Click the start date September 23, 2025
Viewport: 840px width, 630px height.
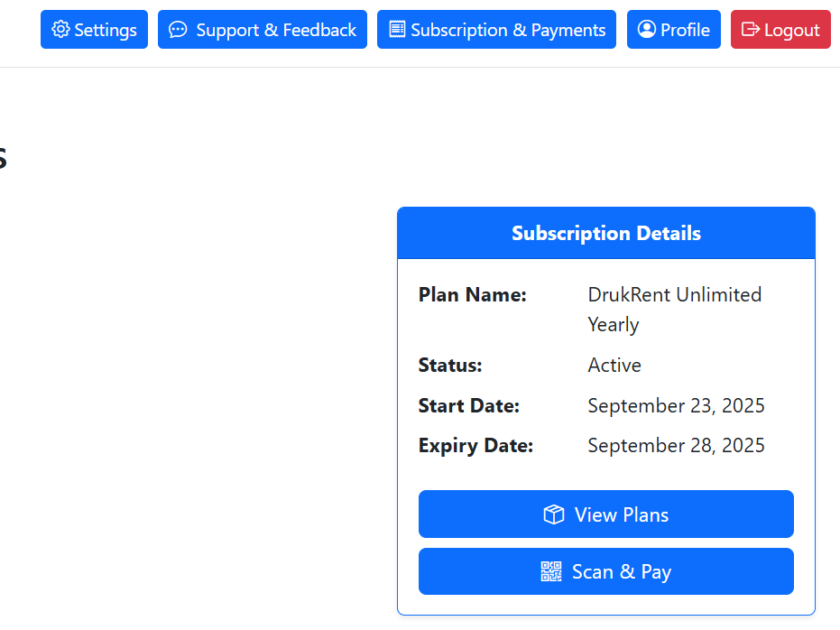click(676, 406)
